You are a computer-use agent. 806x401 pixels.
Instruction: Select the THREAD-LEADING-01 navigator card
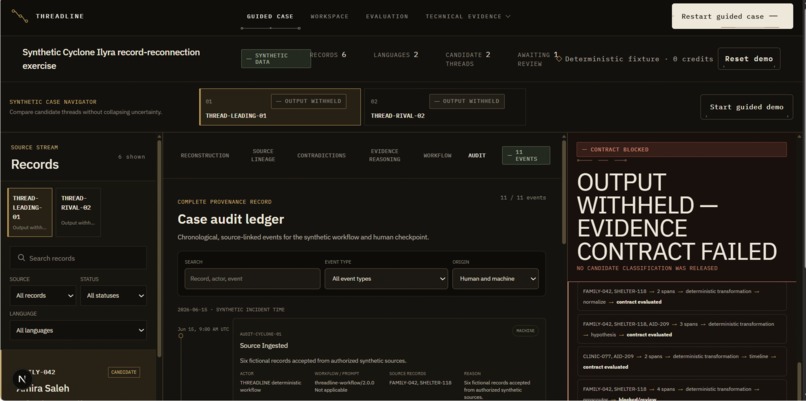point(280,107)
